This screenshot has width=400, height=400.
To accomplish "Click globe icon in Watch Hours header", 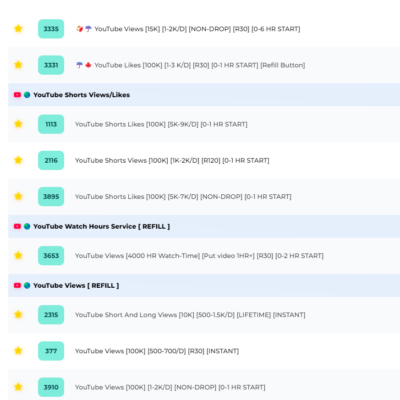I will click(x=27, y=226).
